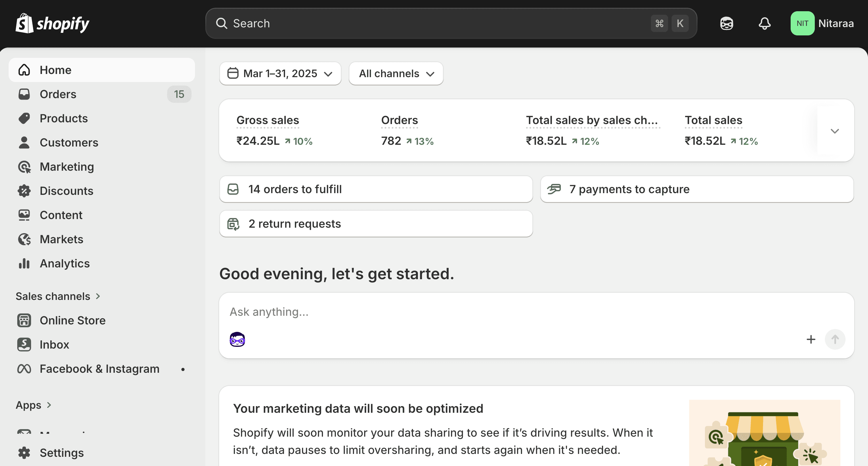The width and height of the screenshot is (868, 466).
Task: Expand the metrics card using its chevron
Action: [834, 131]
